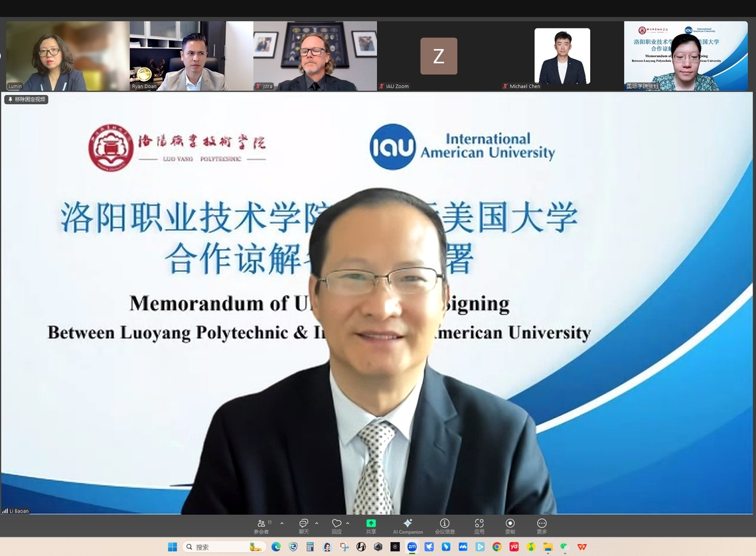Open Google Chrome from the taskbar
This screenshot has height=556, width=756.
496,547
